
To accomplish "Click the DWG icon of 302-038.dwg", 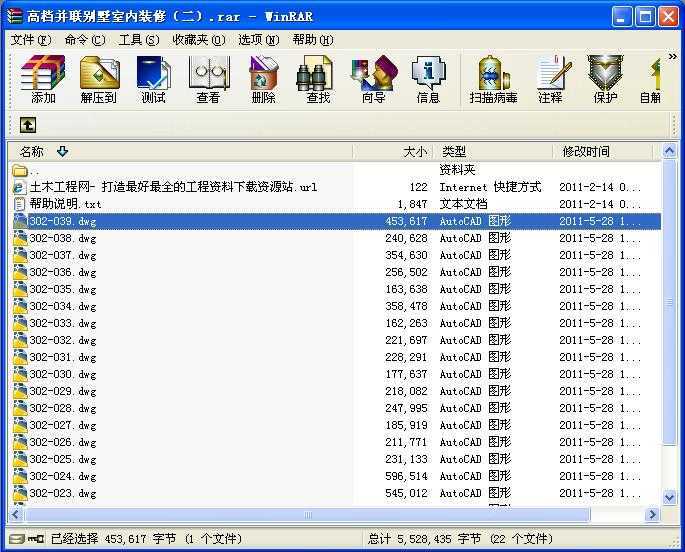I will point(20,238).
